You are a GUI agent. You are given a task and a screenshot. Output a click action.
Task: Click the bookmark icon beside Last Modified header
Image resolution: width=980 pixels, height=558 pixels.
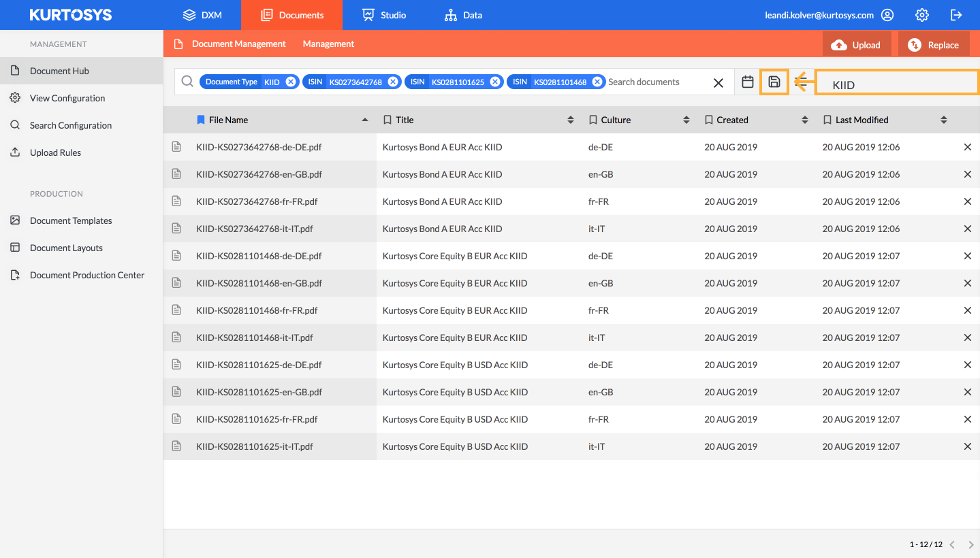[827, 120]
